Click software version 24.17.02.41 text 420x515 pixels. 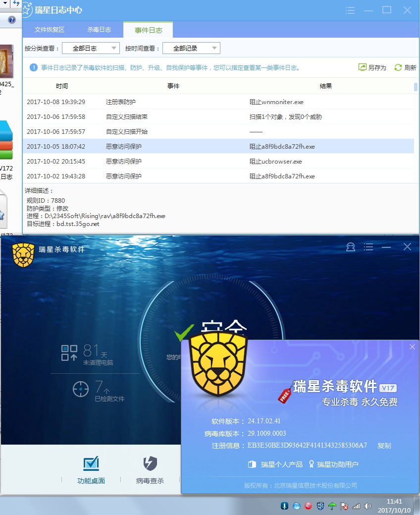(x=264, y=421)
